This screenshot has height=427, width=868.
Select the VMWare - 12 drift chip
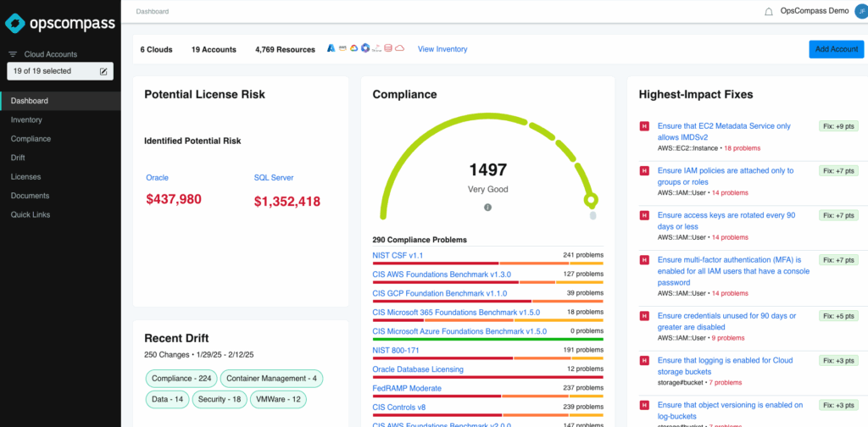pos(278,399)
